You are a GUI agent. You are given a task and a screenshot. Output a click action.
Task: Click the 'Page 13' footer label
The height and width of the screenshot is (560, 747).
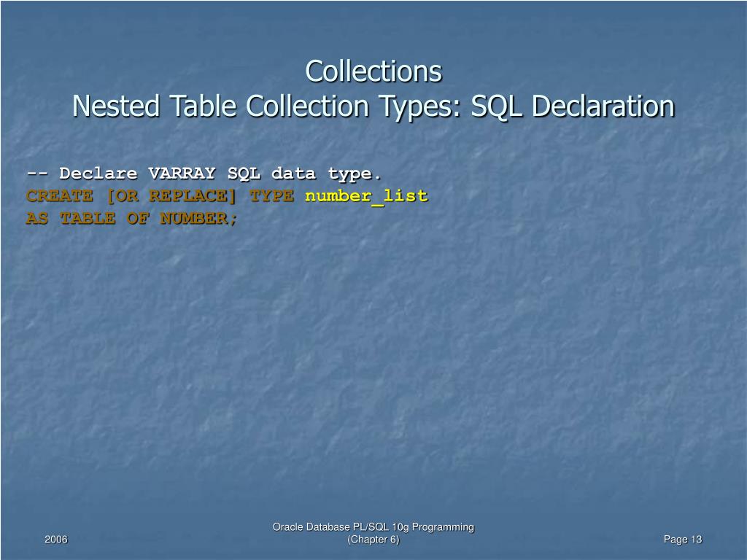684,539
